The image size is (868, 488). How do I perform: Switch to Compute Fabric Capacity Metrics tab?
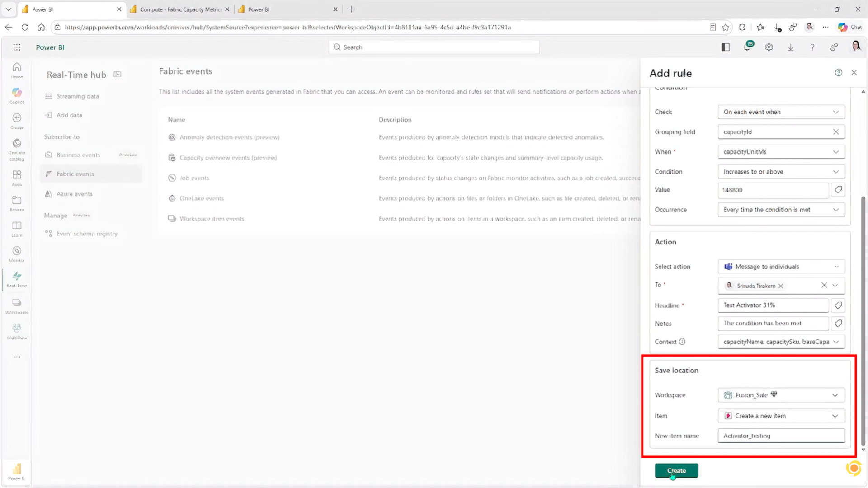click(180, 9)
